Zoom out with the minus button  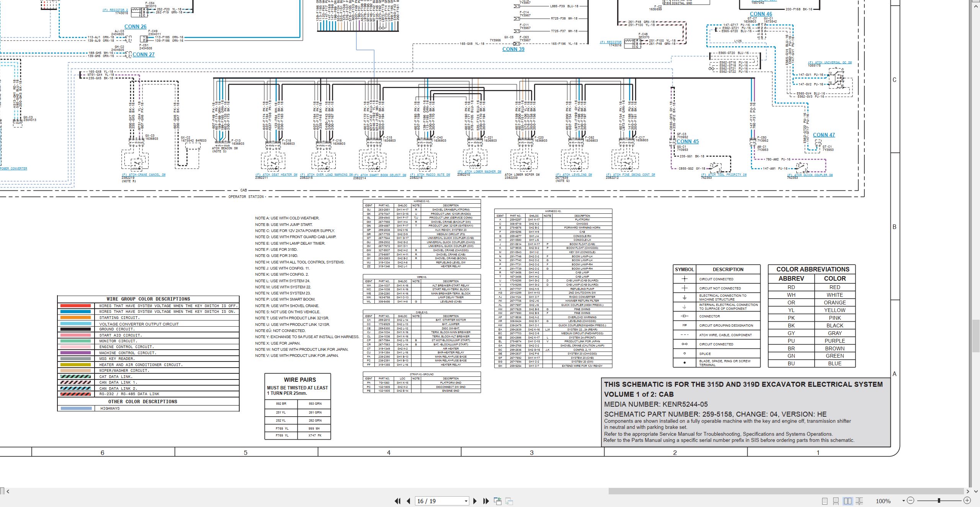pos(911,500)
